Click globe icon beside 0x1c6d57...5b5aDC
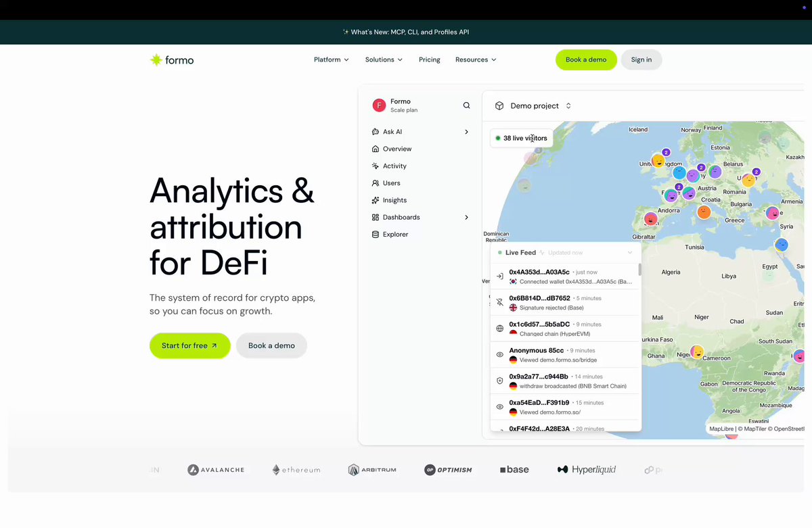The image size is (812, 528). coord(500,329)
